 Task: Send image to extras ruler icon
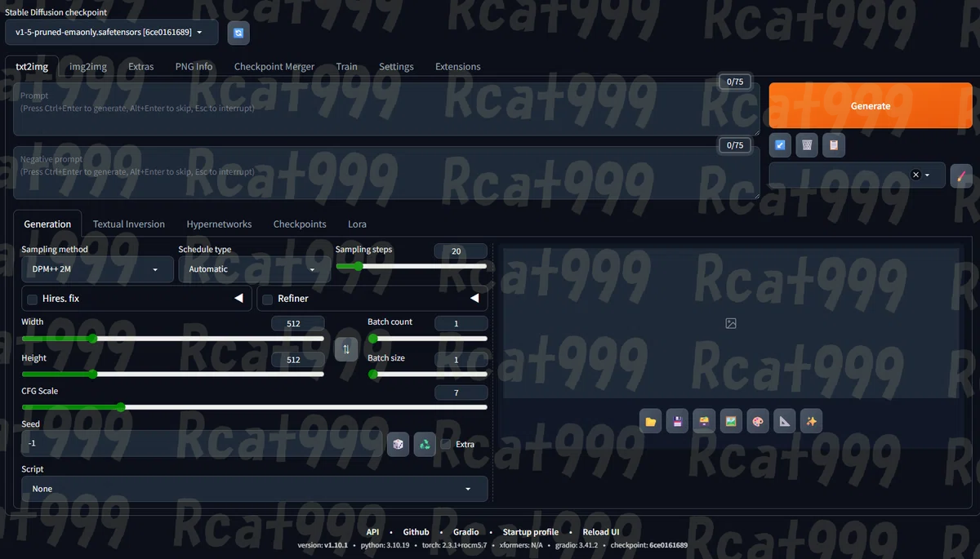pyautogui.click(x=784, y=421)
